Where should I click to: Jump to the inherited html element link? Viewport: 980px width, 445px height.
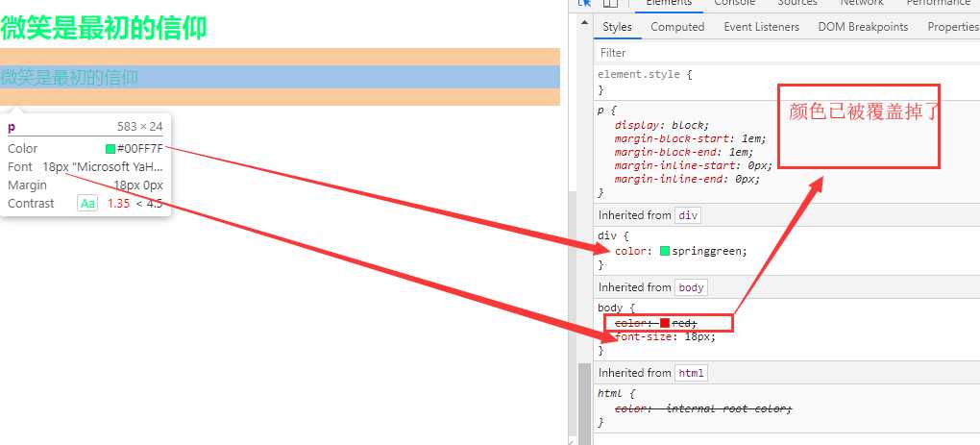click(x=690, y=373)
